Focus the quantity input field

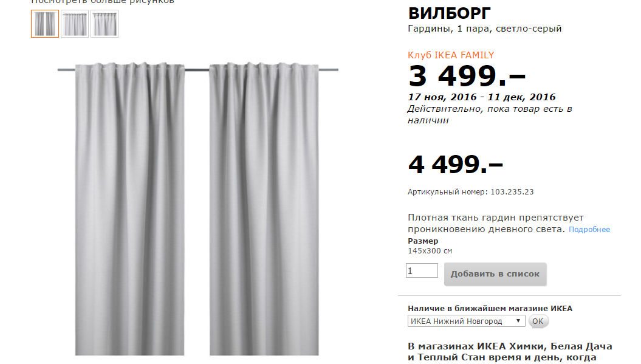[422, 270]
